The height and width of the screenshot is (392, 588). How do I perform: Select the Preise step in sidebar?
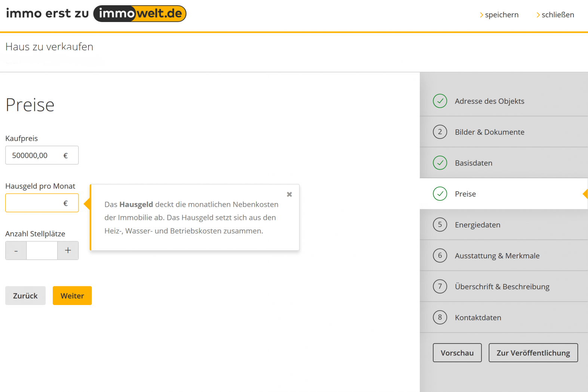[x=504, y=194]
